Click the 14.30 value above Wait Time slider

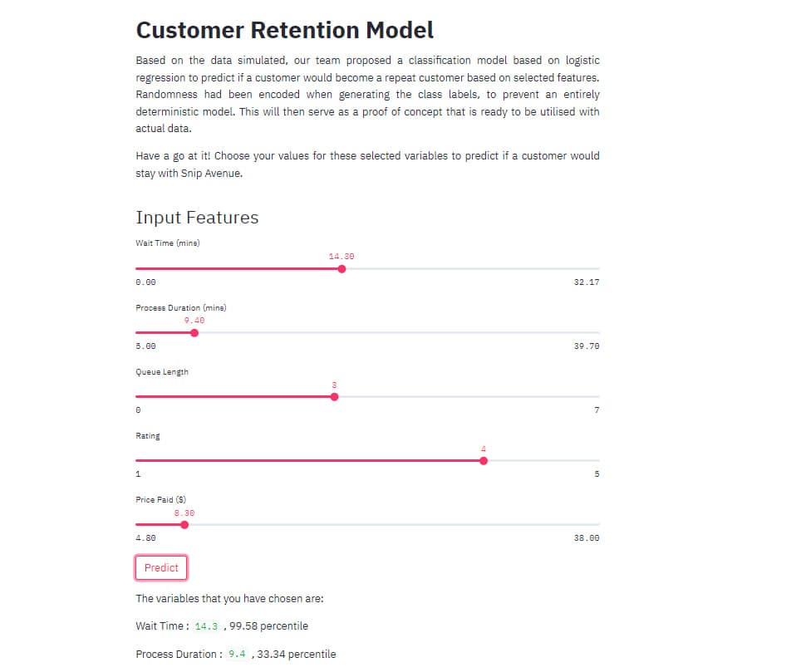click(x=341, y=256)
